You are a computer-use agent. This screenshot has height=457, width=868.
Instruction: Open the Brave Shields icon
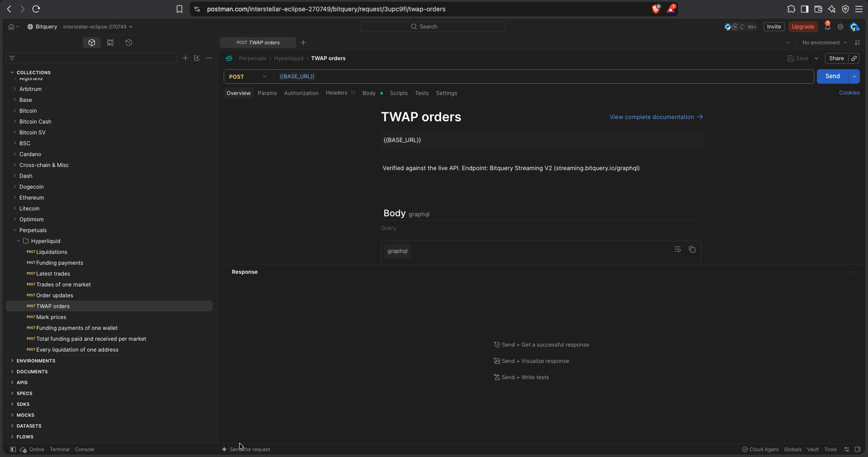(656, 9)
